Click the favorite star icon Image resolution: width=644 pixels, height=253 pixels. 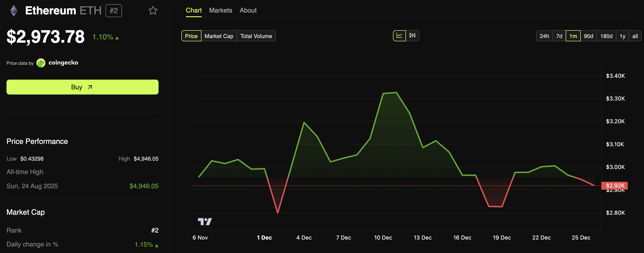[x=153, y=10]
